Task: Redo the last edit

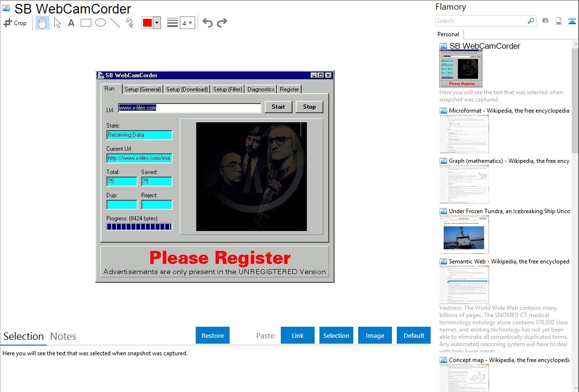Action: coord(222,23)
